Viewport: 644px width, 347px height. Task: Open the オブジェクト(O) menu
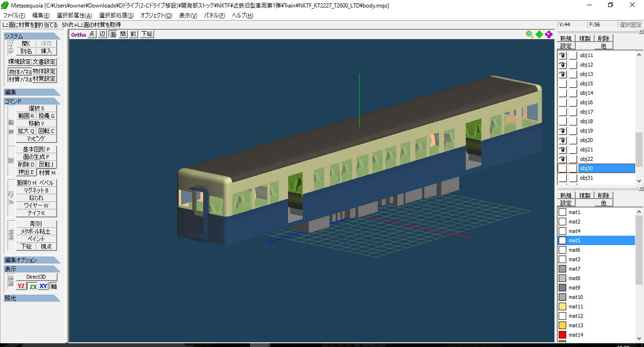click(156, 16)
